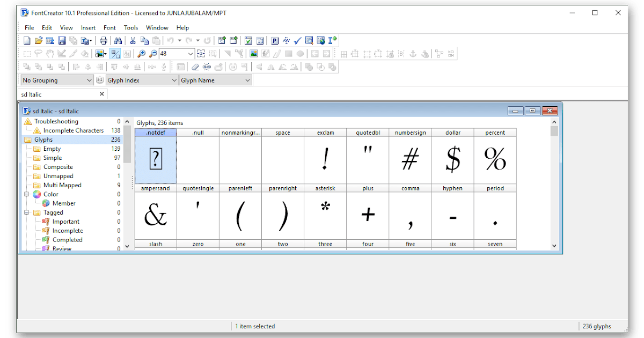Collapse the Color tree node
Screen dimensions: 644x338
(27, 194)
